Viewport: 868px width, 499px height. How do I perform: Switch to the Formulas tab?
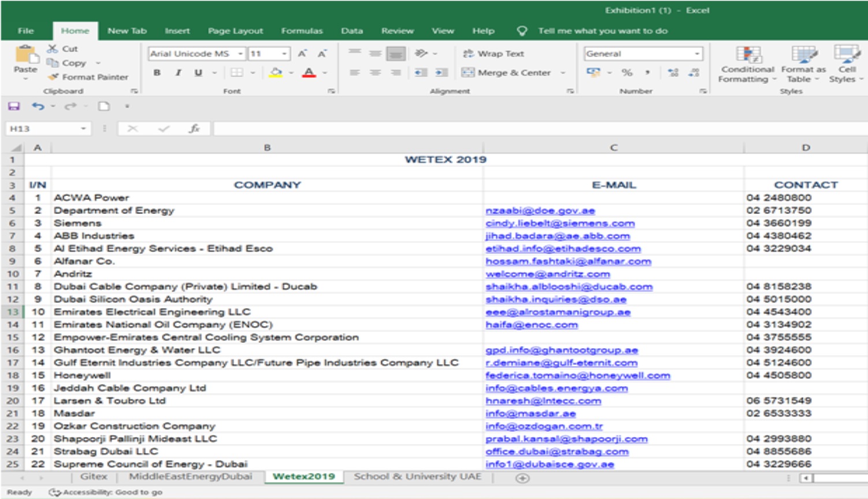(302, 31)
